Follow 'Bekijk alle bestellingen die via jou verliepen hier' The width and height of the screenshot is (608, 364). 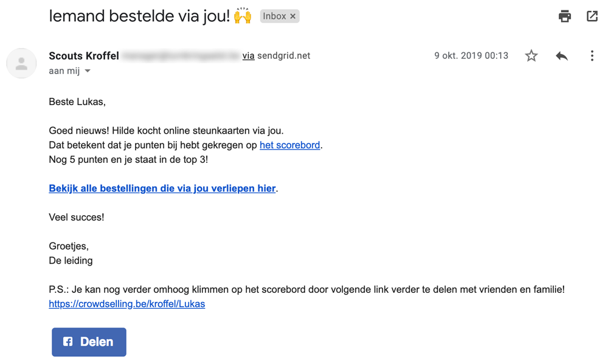162,188
